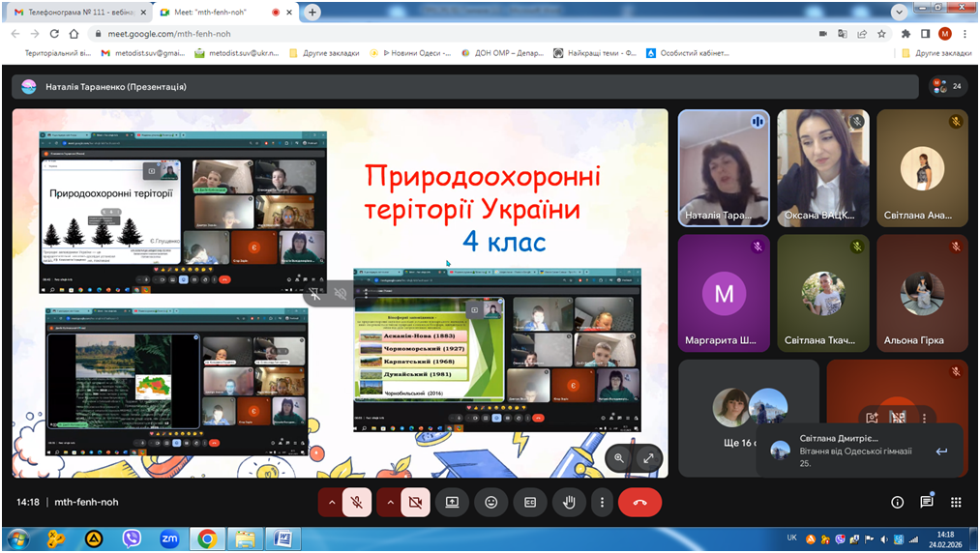The height and width of the screenshot is (553, 980).
Task: Open the meeting details info icon
Action: 897,503
